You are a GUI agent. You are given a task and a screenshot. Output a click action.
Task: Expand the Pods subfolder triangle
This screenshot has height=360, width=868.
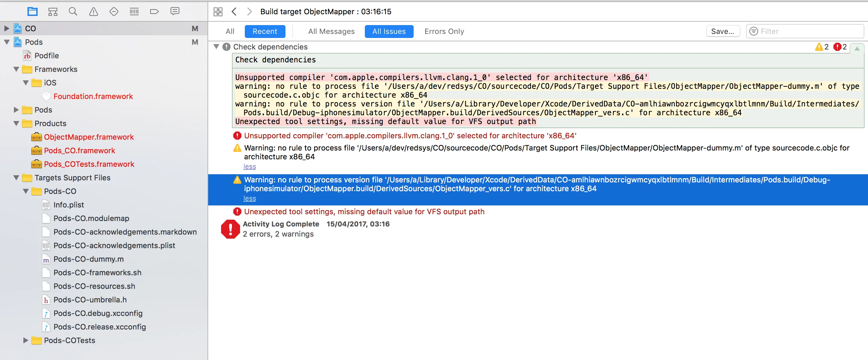(16, 110)
